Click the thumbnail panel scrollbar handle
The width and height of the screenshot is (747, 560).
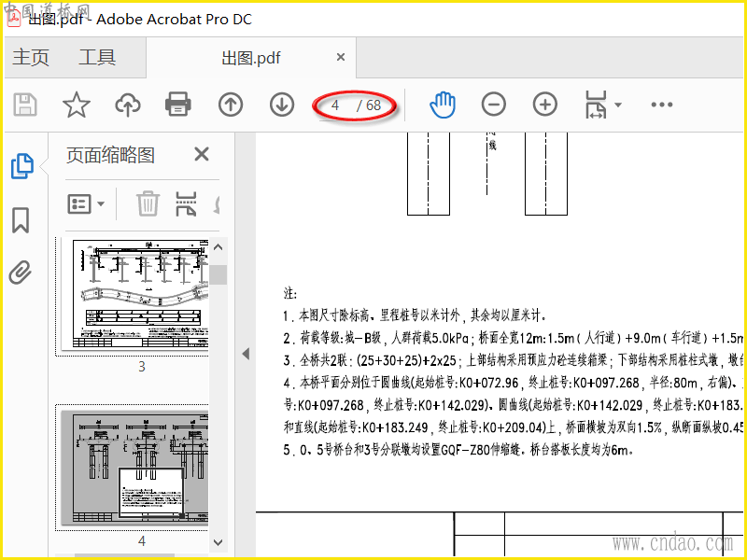[218, 274]
